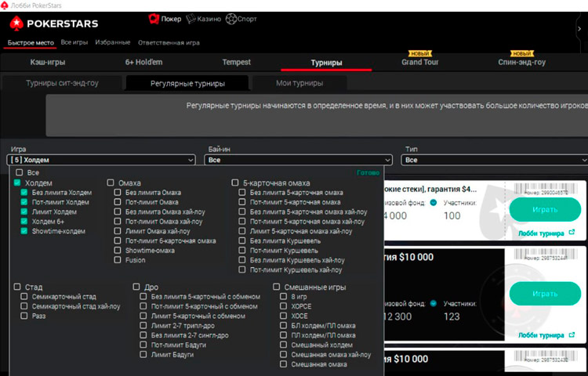Toggle the Все games checkbox
This screenshot has width=588, height=376.
coord(19,172)
